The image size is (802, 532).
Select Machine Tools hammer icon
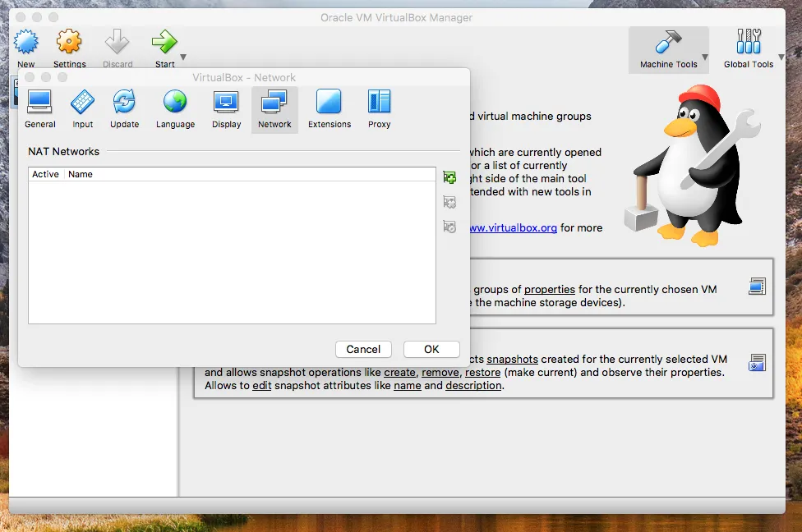click(668, 42)
